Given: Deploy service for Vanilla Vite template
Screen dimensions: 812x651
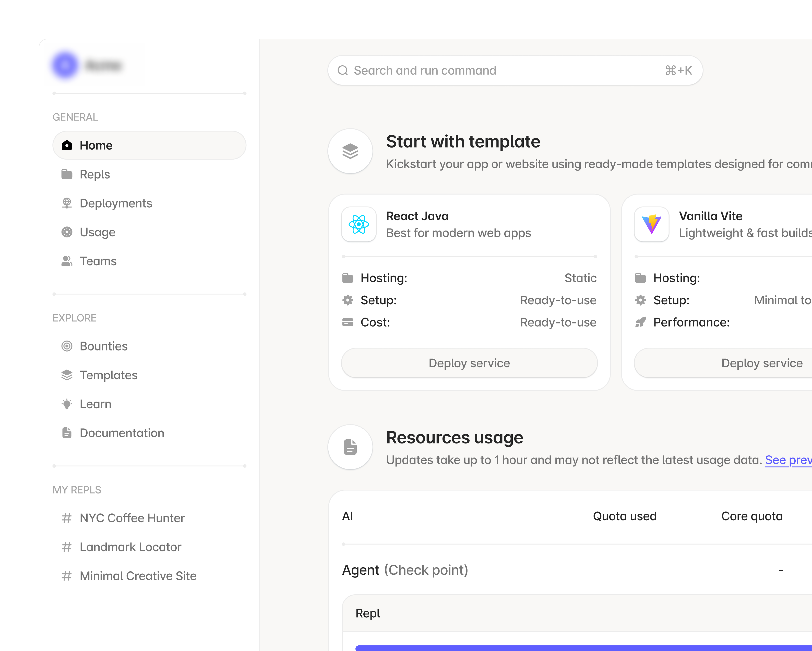Looking at the screenshot, I should coord(723,363).
